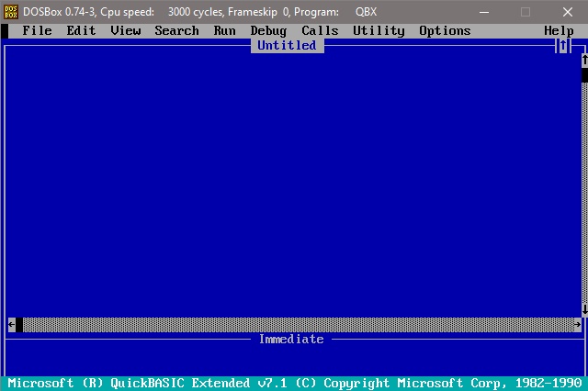Open the File menu
Viewport: 588px width, 391px height.
37,30
